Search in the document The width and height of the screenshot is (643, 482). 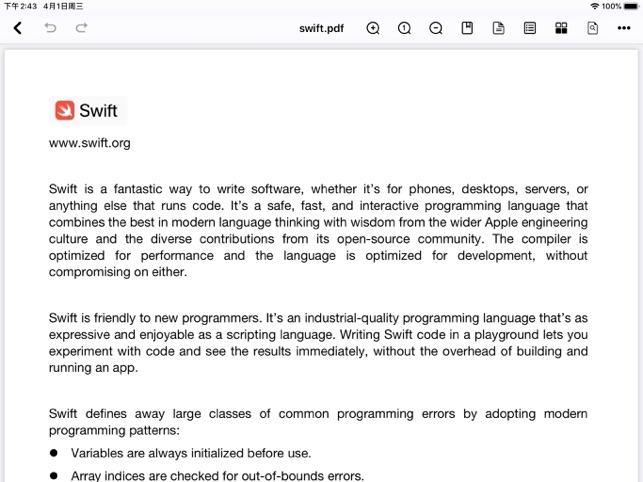[x=593, y=28]
